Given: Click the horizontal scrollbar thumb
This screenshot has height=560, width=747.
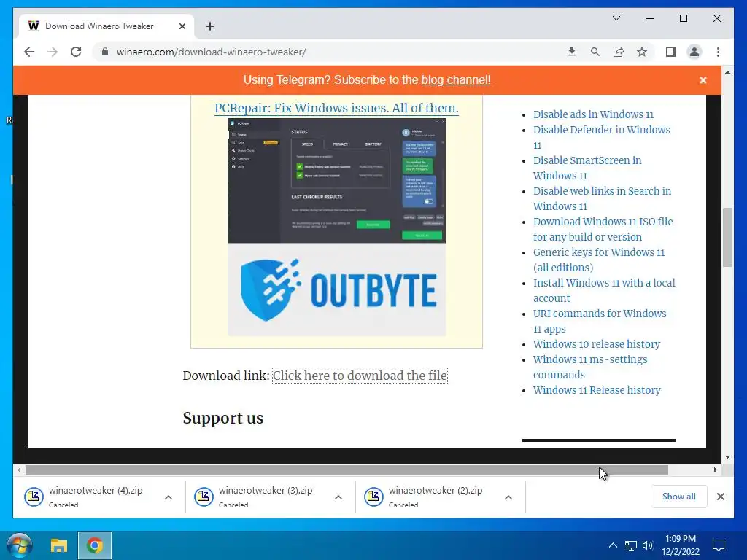Looking at the screenshot, I should (x=347, y=470).
